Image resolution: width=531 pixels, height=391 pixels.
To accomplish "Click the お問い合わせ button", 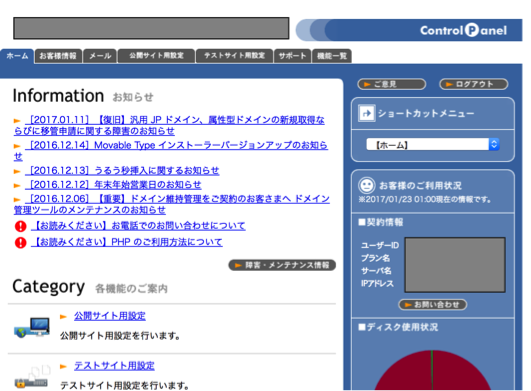I will pos(432,304).
